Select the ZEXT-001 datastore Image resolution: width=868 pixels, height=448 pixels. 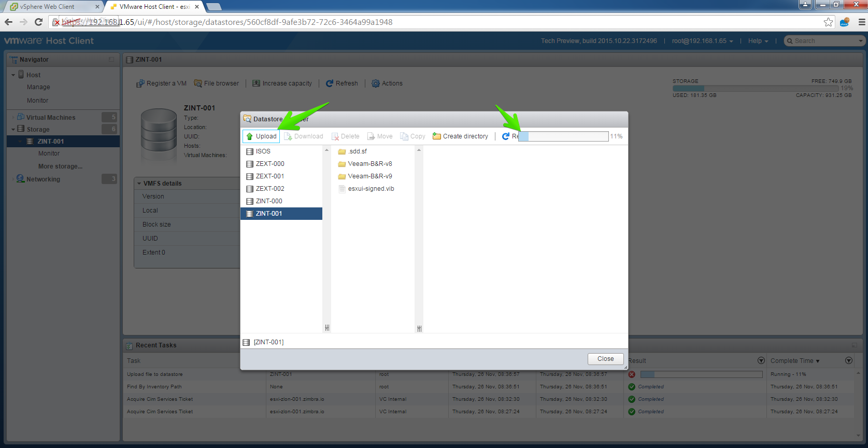(281, 176)
